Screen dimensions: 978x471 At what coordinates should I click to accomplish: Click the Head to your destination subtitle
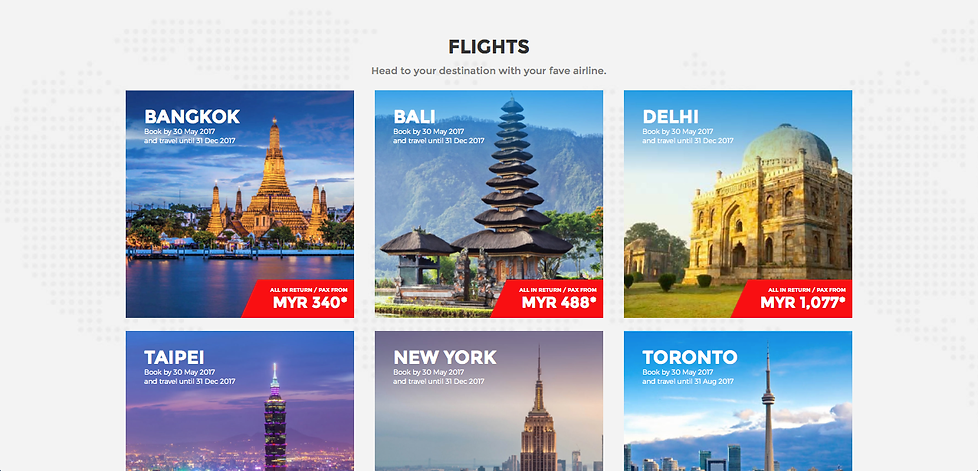488,71
